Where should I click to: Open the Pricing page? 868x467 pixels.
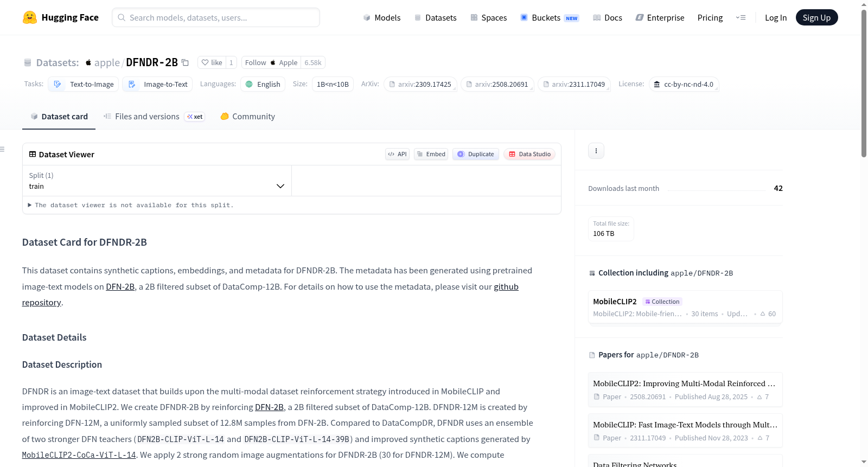pyautogui.click(x=710, y=18)
